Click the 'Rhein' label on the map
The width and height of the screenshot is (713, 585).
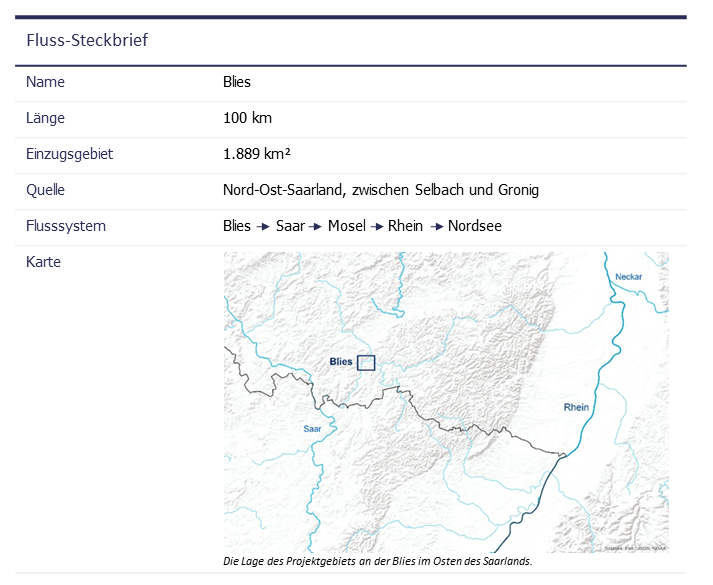click(576, 407)
